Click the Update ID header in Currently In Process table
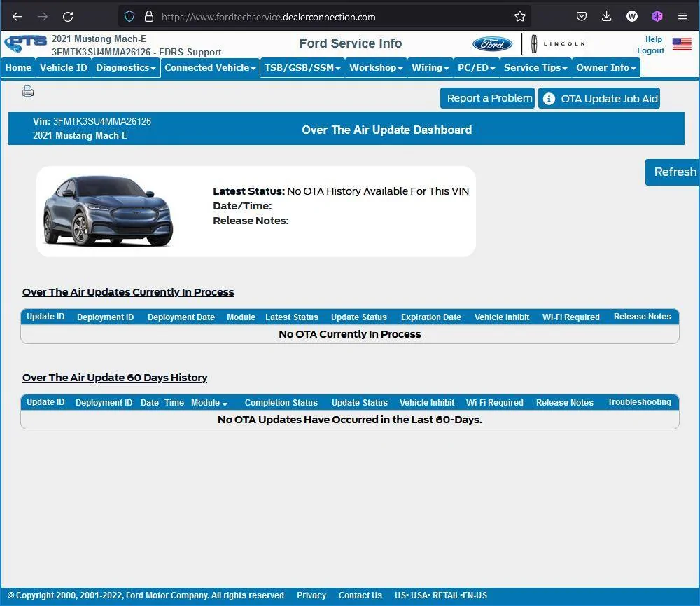 [x=45, y=317]
